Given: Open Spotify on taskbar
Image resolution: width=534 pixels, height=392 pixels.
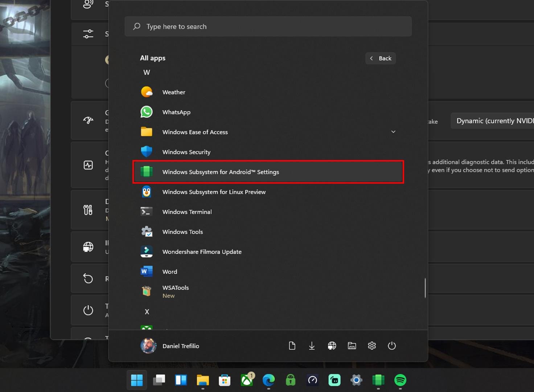Looking at the screenshot, I should coord(400,380).
